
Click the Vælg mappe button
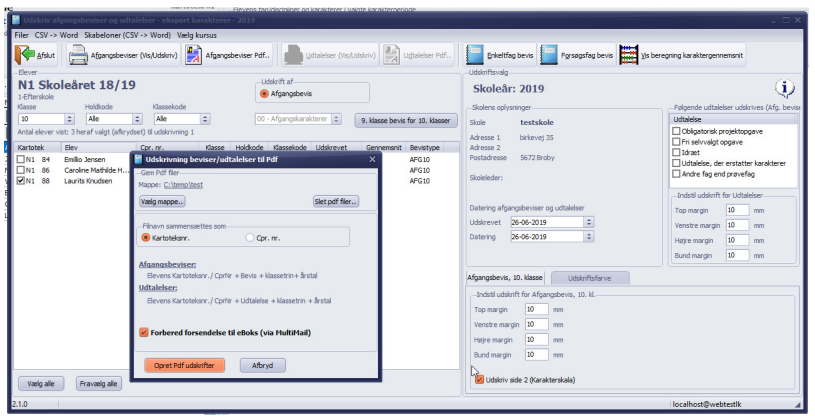pyautogui.click(x=162, y=201)
